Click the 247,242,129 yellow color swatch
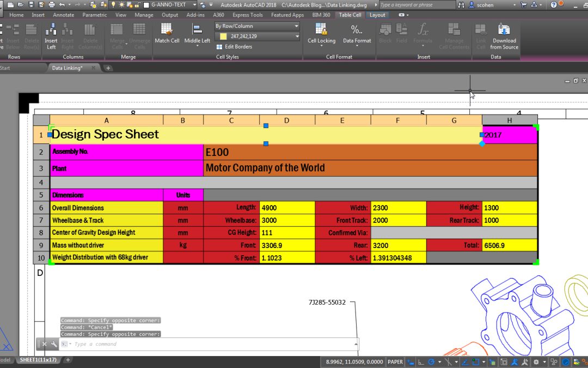588x368 pixels. (x=224, y=37)
